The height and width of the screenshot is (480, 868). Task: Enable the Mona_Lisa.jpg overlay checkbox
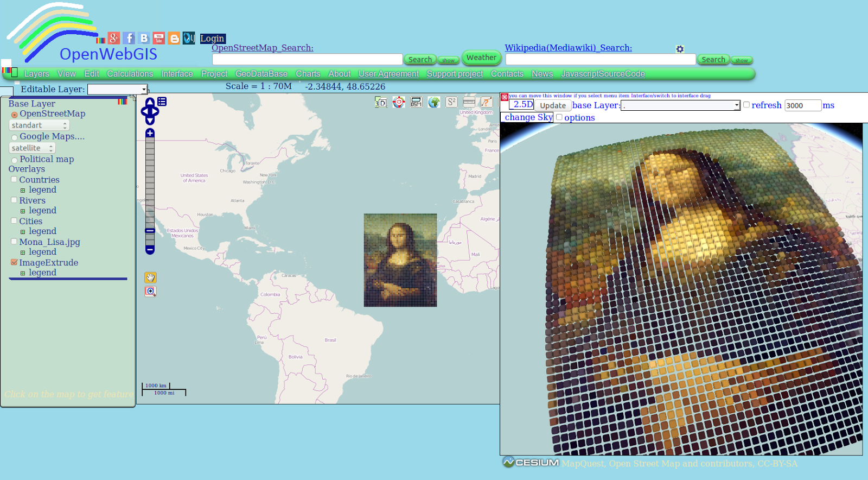[14, 241]
